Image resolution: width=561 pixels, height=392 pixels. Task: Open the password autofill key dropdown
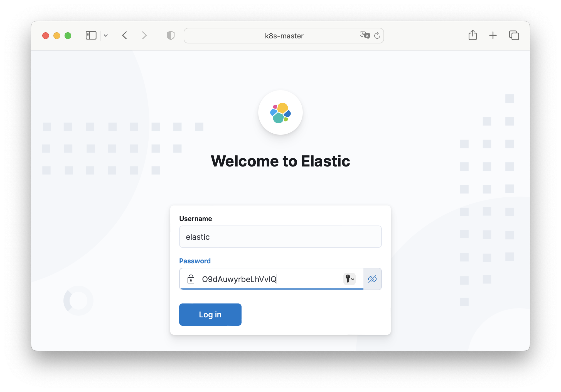click(x=350, y=279)
